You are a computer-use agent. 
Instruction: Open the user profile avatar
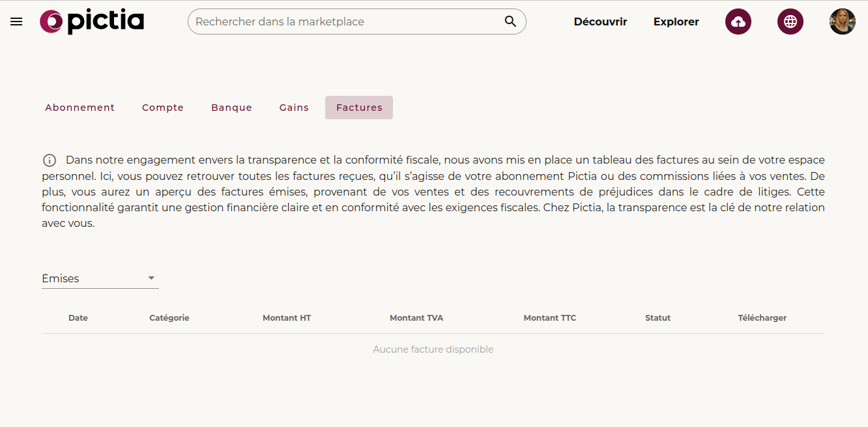tap(842, 22)
